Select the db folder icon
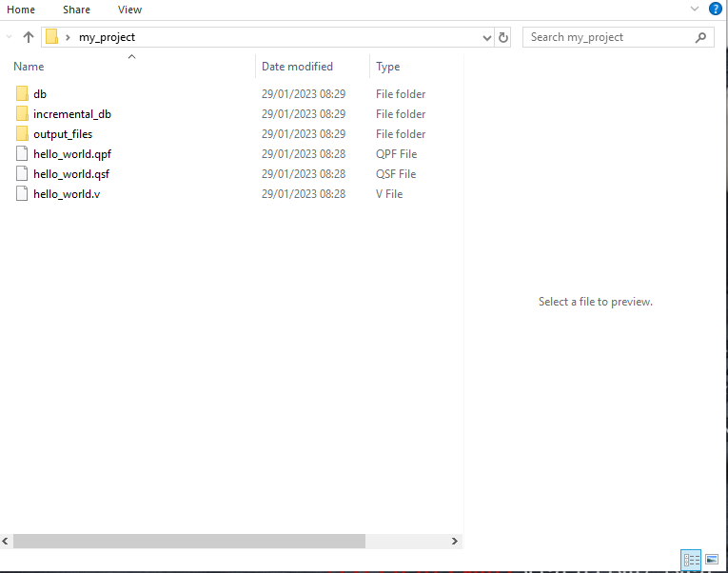Image resolution: width=728 pixels, height=573 pixels. tap(22, 93)
